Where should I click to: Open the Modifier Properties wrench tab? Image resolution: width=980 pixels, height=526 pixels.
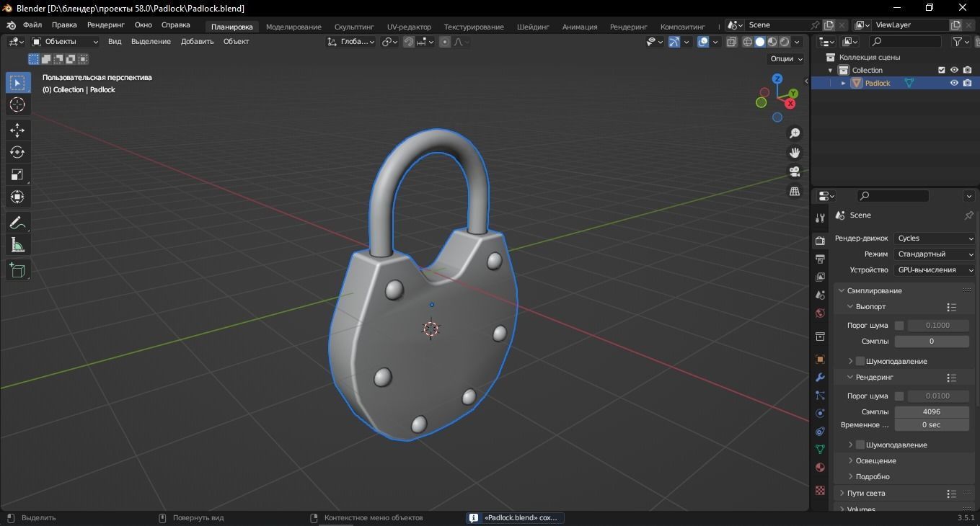(820, 378)
